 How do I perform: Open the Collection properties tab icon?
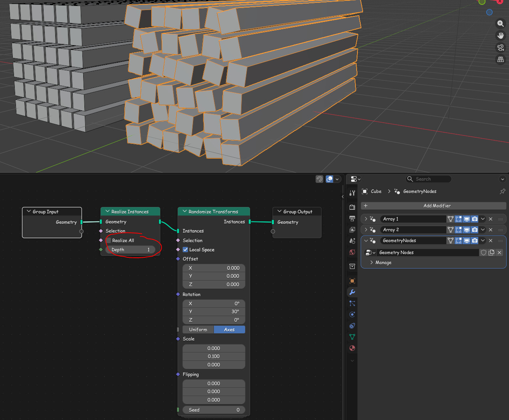click(352, 266)
